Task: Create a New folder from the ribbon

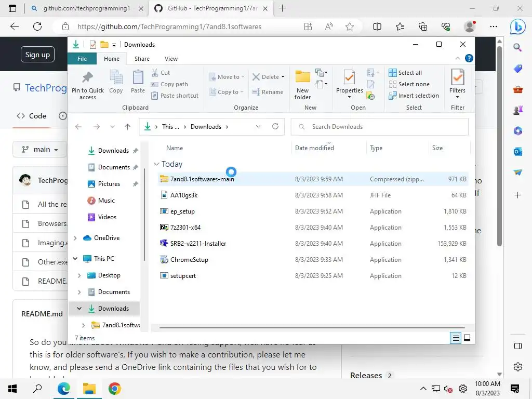Action: (303, 85)
